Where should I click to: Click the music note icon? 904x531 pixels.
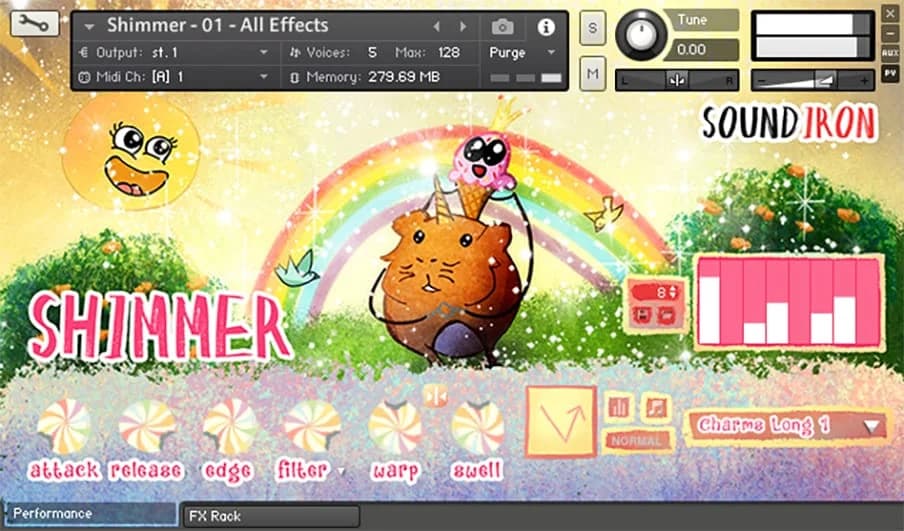point(656,408)
